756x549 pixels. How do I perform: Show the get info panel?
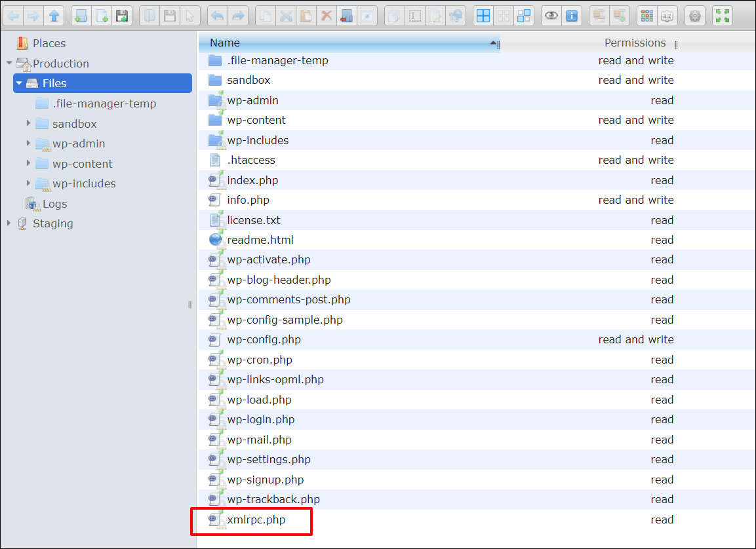coord(571,16)
